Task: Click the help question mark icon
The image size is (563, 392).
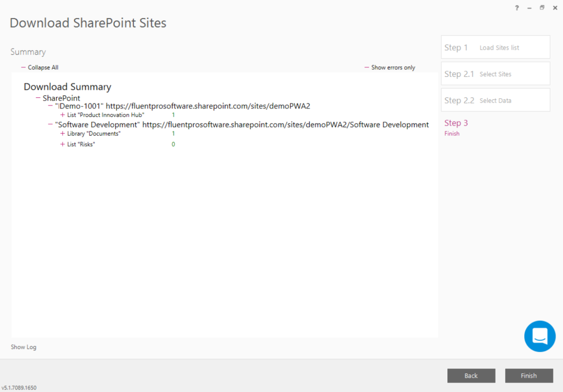Action: coord(517,8)
